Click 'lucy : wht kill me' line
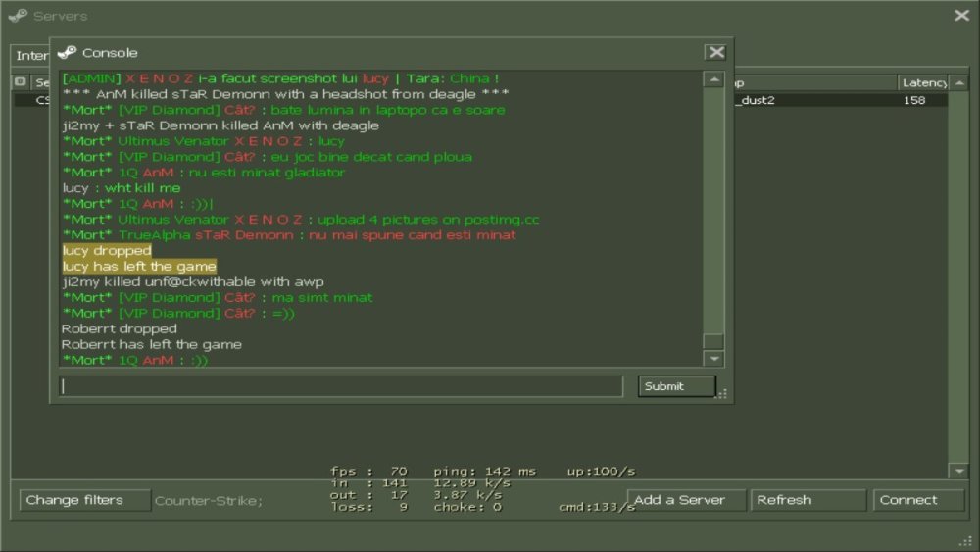This screenshot has width=980, height=552. pyautogui.click(x=122, y=188)
